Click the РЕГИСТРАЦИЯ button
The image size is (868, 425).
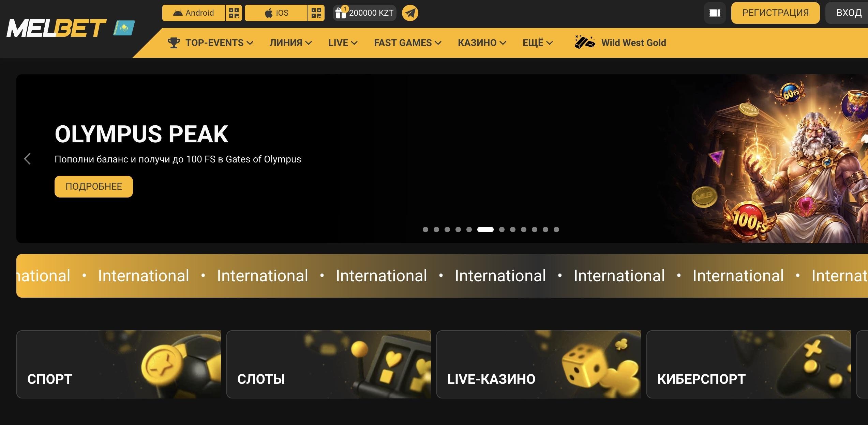pyautogui.click(x=775, y=13)
